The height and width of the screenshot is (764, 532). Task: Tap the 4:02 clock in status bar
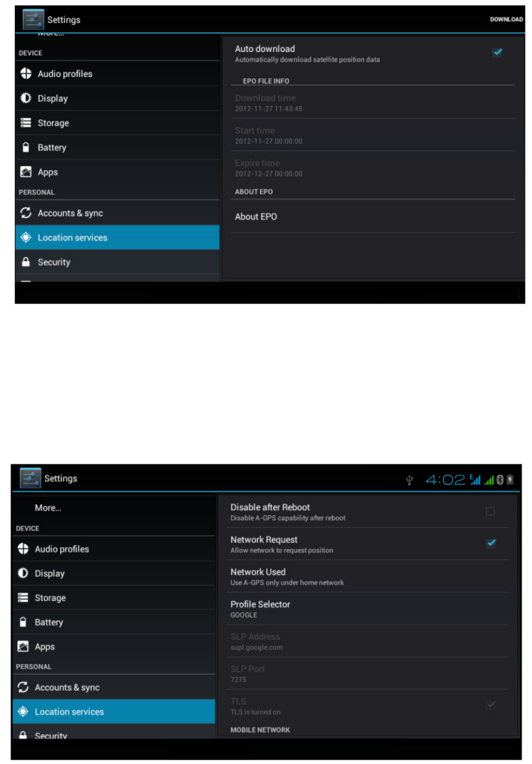tap(445, 480)
